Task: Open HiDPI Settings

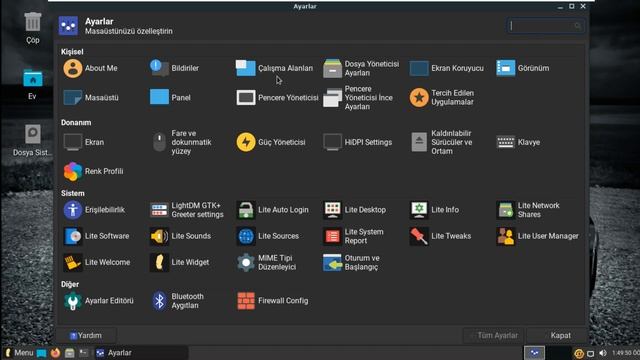Action: point(358,142)
